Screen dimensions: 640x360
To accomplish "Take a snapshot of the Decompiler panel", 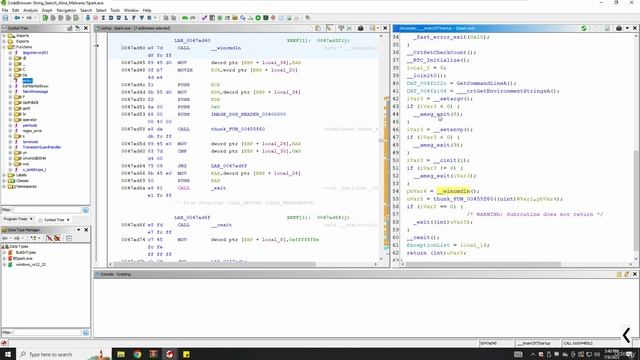I will click(x=619, y=28).
